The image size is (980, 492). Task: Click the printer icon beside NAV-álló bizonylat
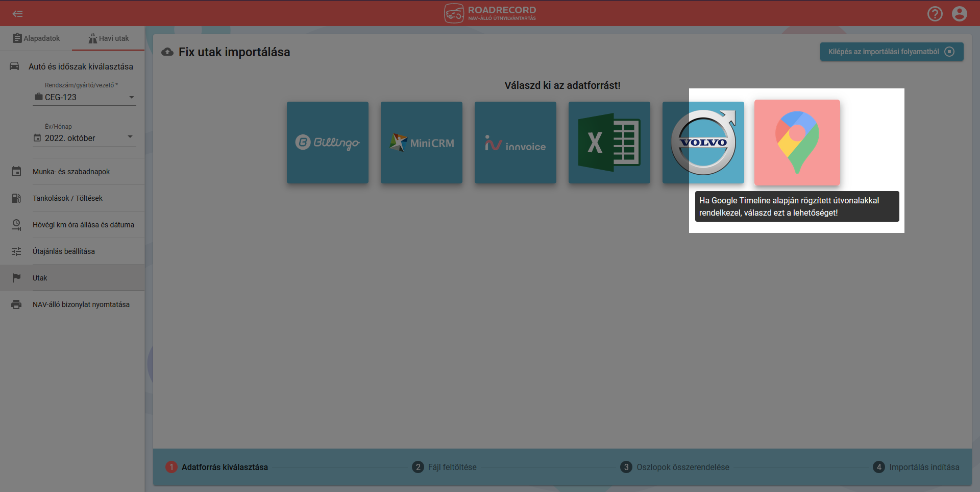16,304
